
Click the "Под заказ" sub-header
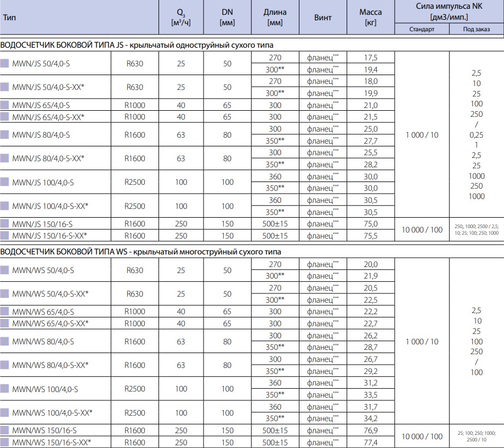(x=477, y=29)
